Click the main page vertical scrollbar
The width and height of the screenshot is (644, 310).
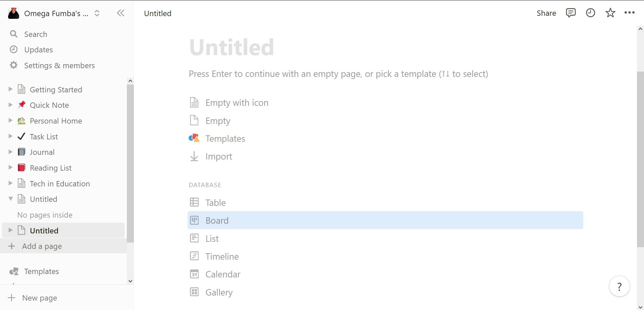(640, 159)
